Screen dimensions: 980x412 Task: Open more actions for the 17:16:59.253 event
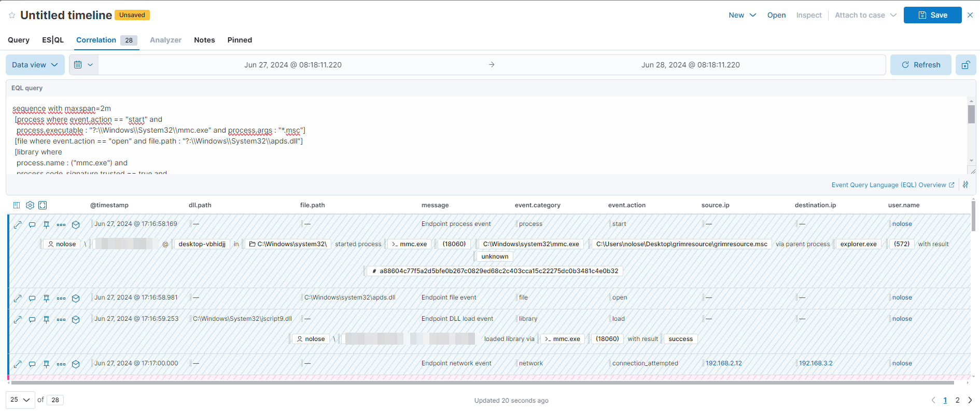[61, 319]
